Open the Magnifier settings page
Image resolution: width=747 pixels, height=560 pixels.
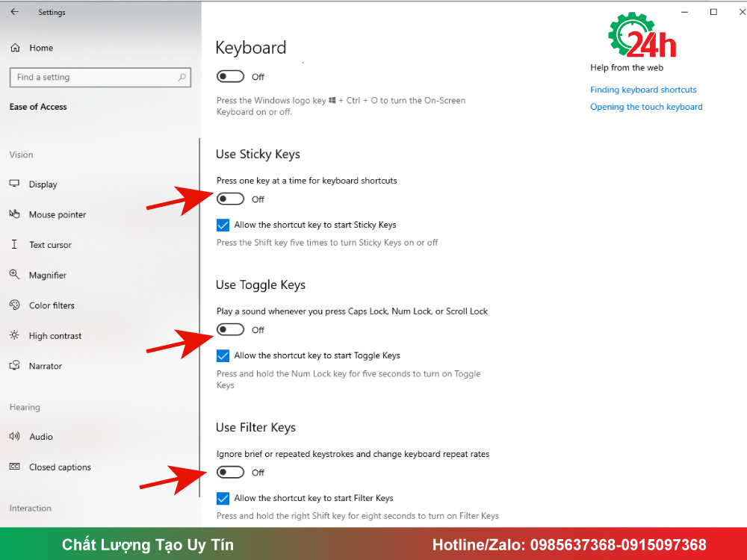click(48, 276)
